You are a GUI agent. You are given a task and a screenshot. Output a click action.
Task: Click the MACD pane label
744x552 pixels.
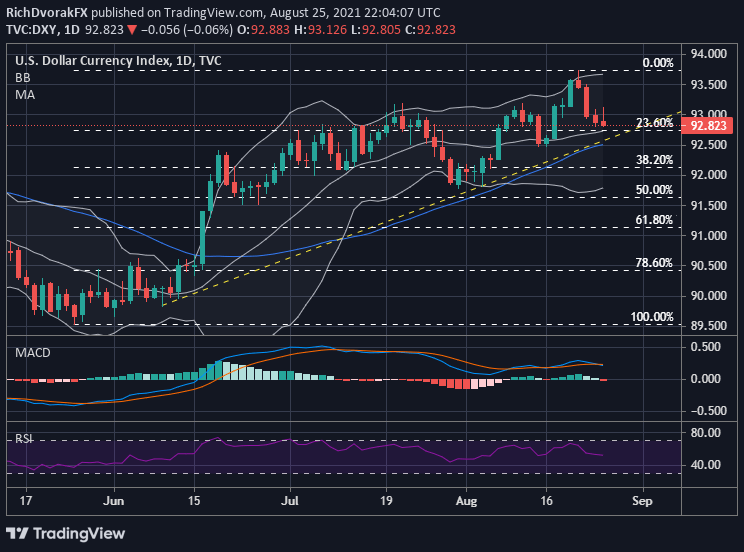33,353
